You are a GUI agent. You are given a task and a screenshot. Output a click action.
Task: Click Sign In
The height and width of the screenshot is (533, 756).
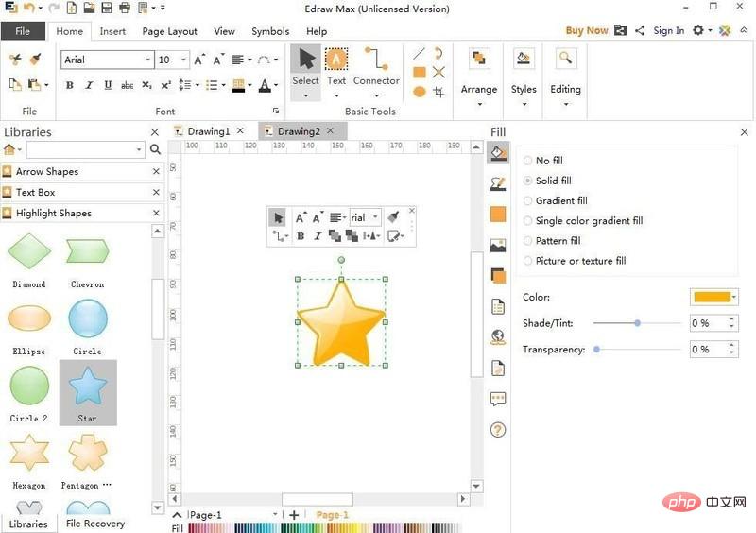(x=669, y=31)
